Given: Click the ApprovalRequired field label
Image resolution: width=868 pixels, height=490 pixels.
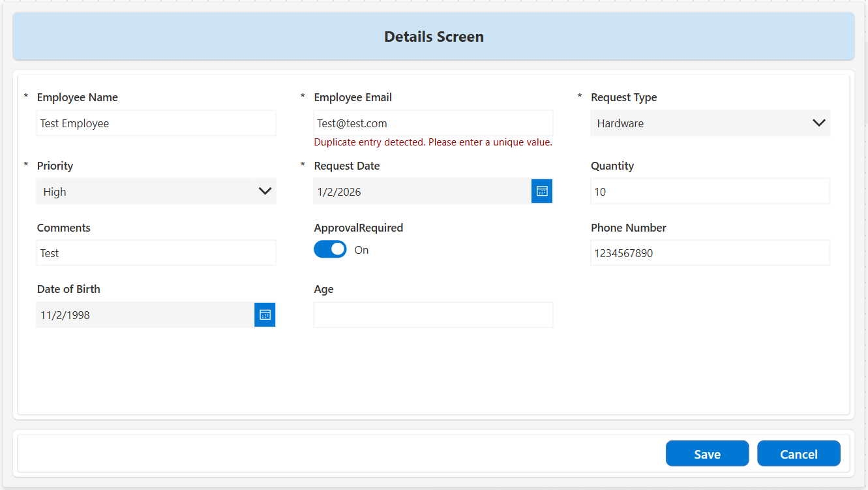Looking at the screenshot, I should click(358, 228).
